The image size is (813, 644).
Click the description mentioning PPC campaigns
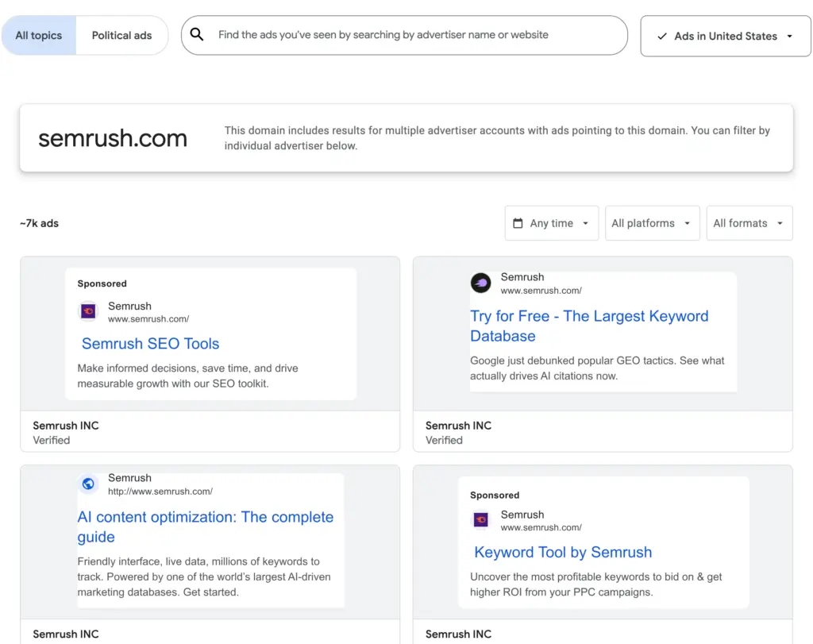(595, 584)
